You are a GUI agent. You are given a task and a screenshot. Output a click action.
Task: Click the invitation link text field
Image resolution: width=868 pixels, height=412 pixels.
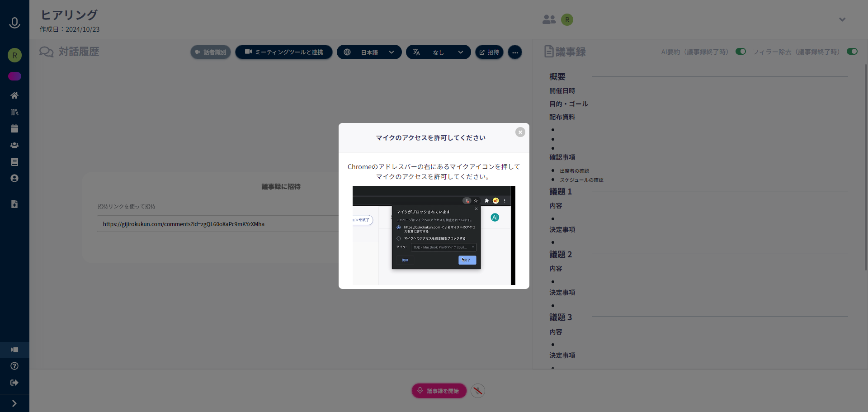[217, 224]
